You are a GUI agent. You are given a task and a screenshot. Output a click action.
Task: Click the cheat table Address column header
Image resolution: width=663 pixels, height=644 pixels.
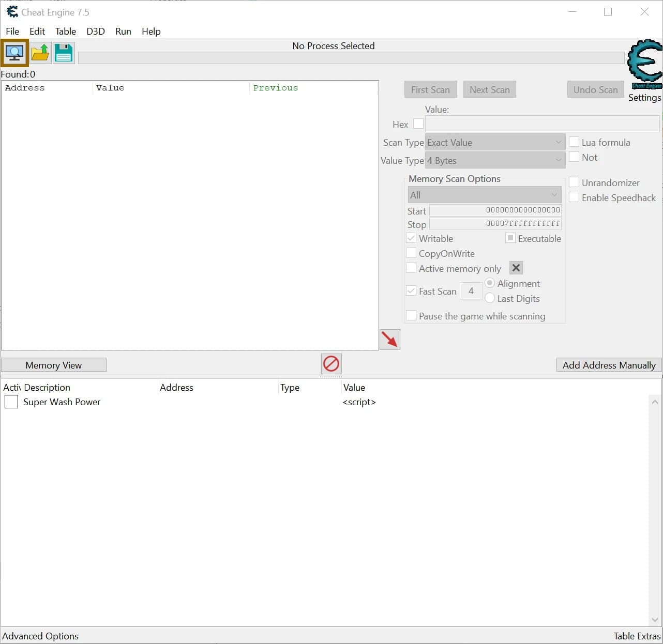click(218, 387)
